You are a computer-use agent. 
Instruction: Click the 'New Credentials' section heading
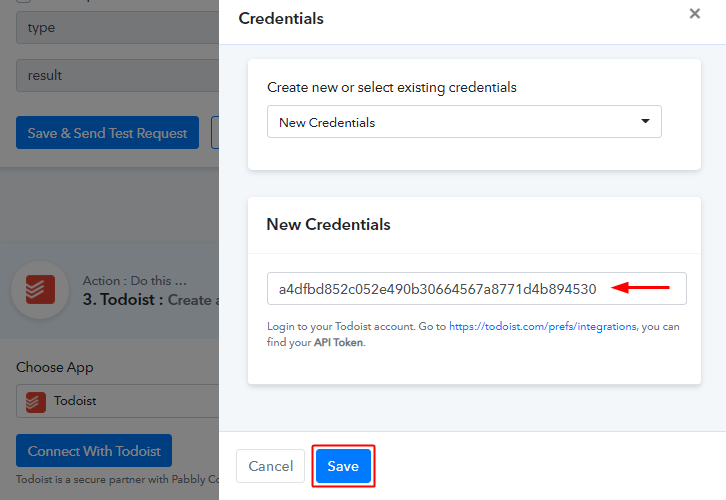click(x=328, y=225)
